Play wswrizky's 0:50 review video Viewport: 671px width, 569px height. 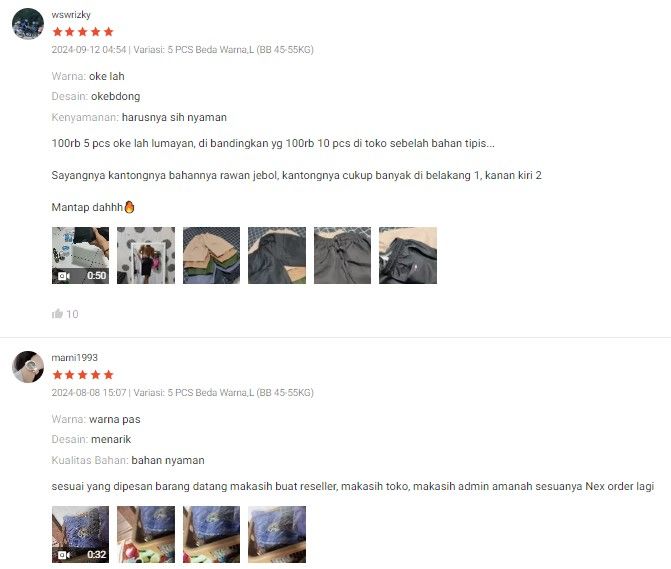coord(80,255)
